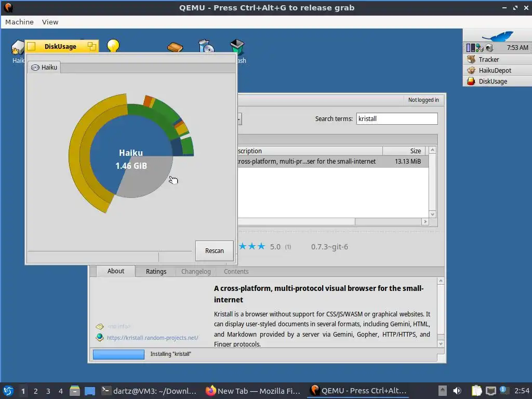This screenshot has height=399, width=532.
Task: Open the host start menu icon
Action: click(x=8, y=391)
